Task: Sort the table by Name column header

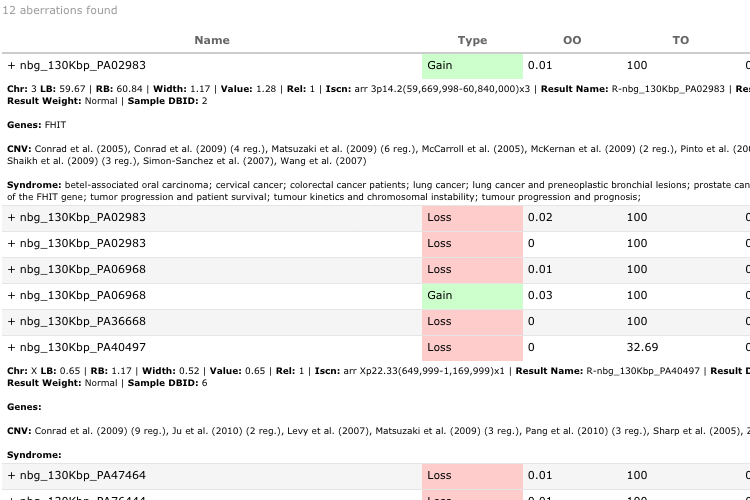Action: point(212,40)
